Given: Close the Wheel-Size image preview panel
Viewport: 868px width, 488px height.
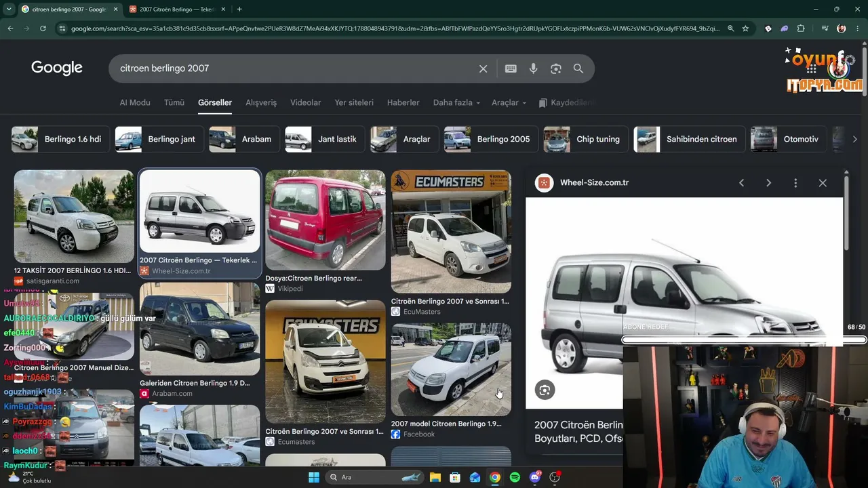Looking at the screenshot, I should 823,183.
